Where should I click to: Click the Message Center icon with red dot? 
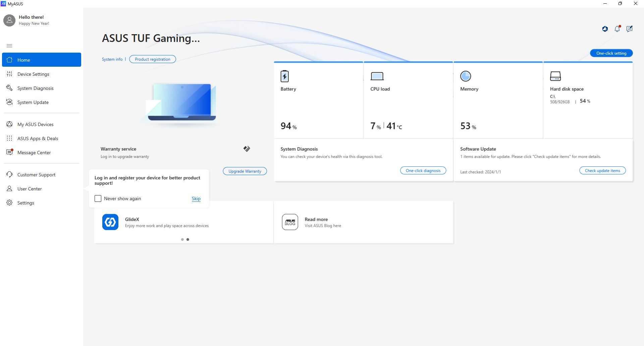point(9,152)
